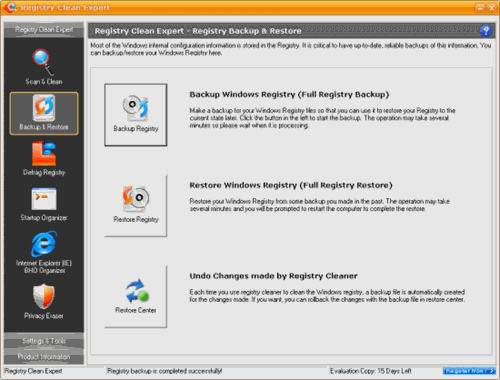Collapse the Registry Clean Expert sidebar header
The height and width of the screenshot is (380, 500).
[44, 30]
